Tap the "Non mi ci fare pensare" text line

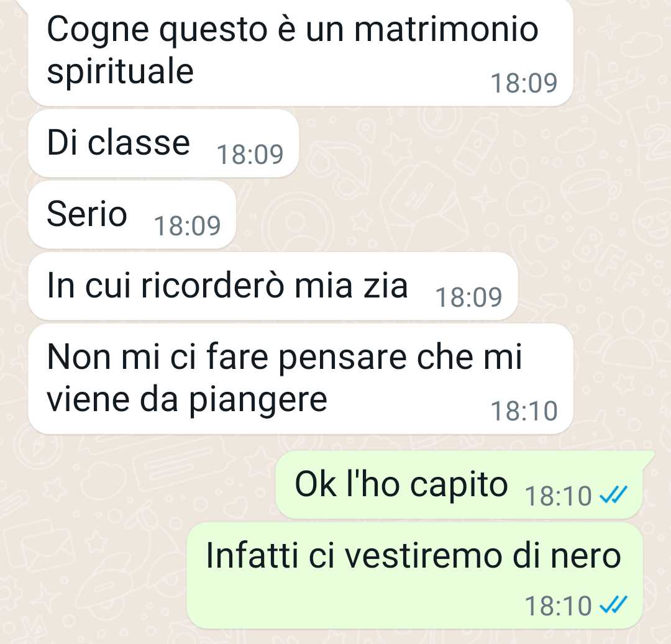pos(285,357)
